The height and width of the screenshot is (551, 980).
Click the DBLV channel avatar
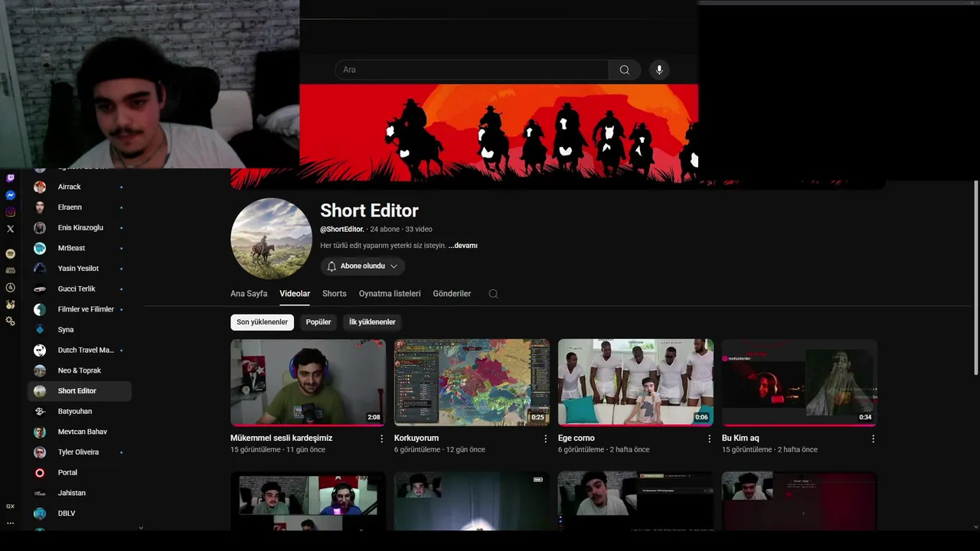[40, 514]
